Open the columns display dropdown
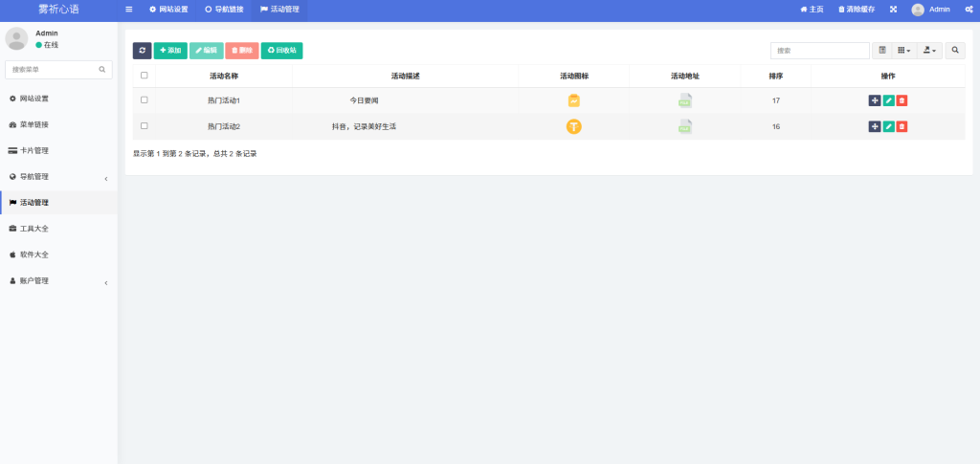This screenshot has width=980, height=464. tap(904, 51)
